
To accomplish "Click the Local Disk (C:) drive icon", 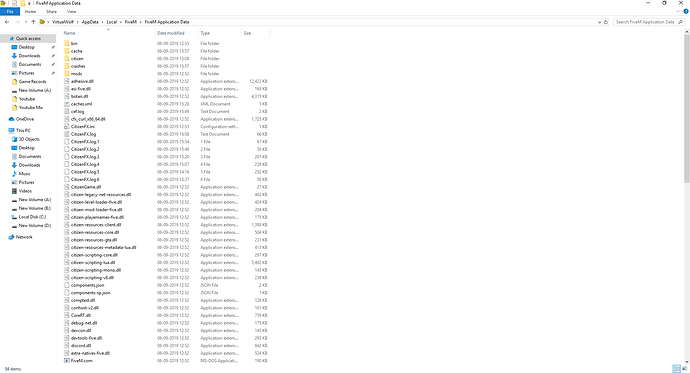I will click(14, 217).
